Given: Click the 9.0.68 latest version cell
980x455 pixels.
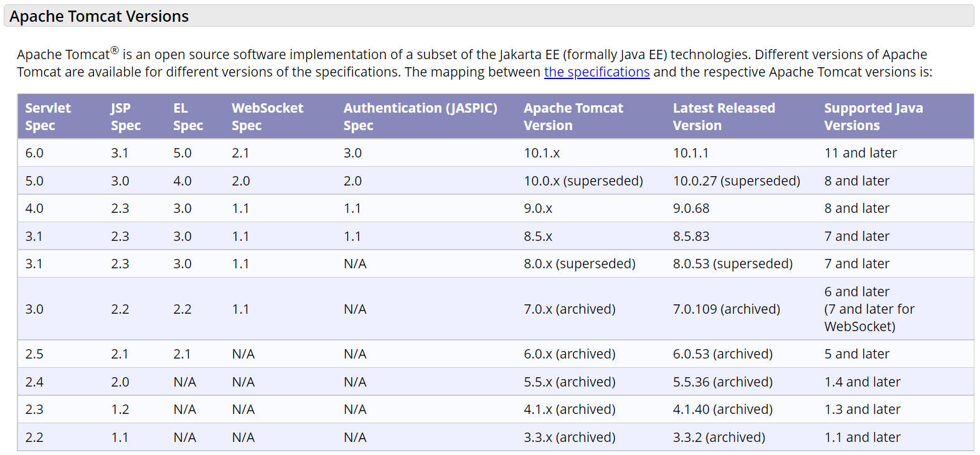Looking at the screenshot, I should pyautogui.click(x=691, y=209).
